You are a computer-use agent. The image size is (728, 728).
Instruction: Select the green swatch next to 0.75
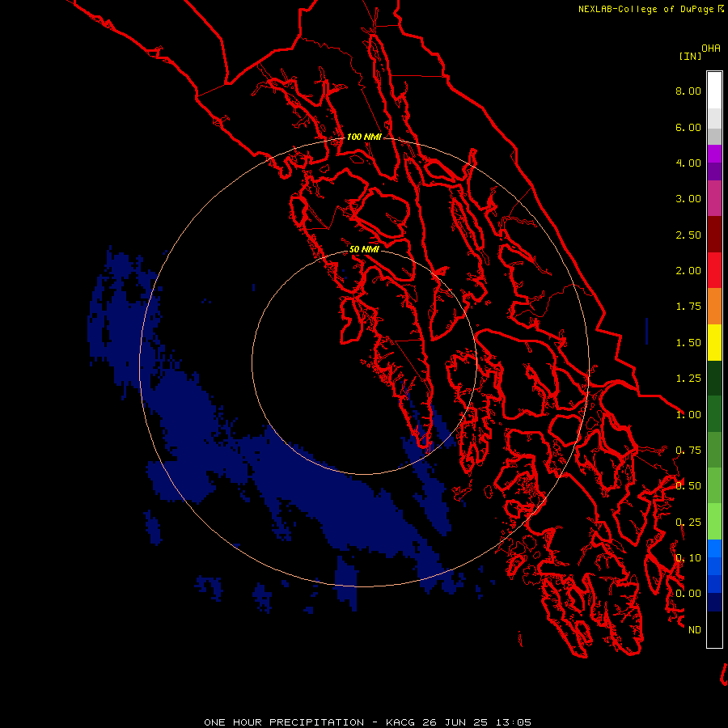point(714,450)
